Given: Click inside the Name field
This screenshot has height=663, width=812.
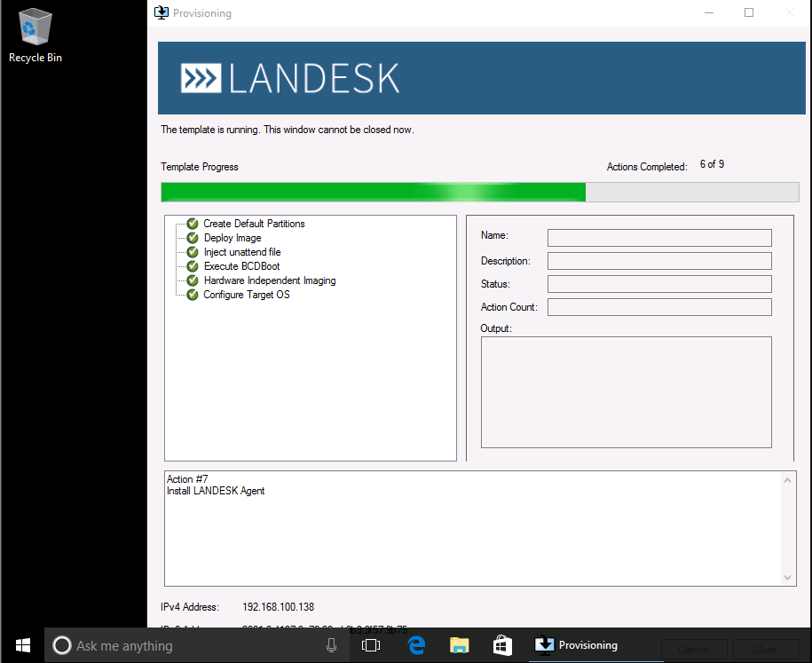Looking at the screenshot, I should [658, 237].
